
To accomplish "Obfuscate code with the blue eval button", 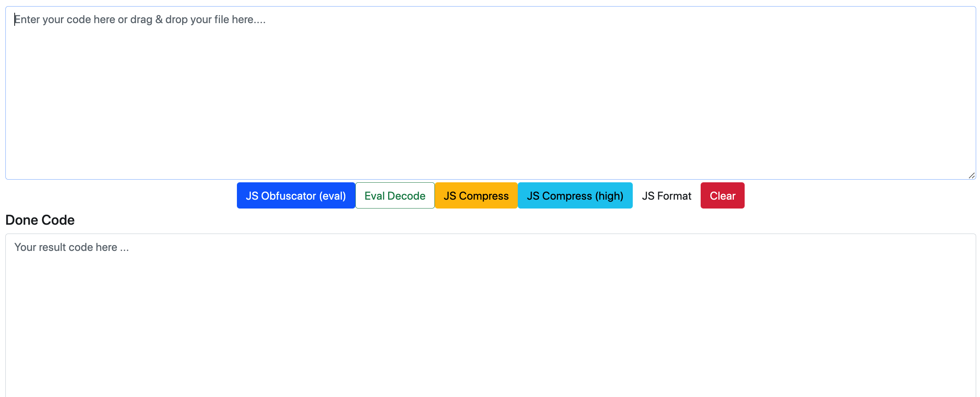I will click(x=296, y=195).
